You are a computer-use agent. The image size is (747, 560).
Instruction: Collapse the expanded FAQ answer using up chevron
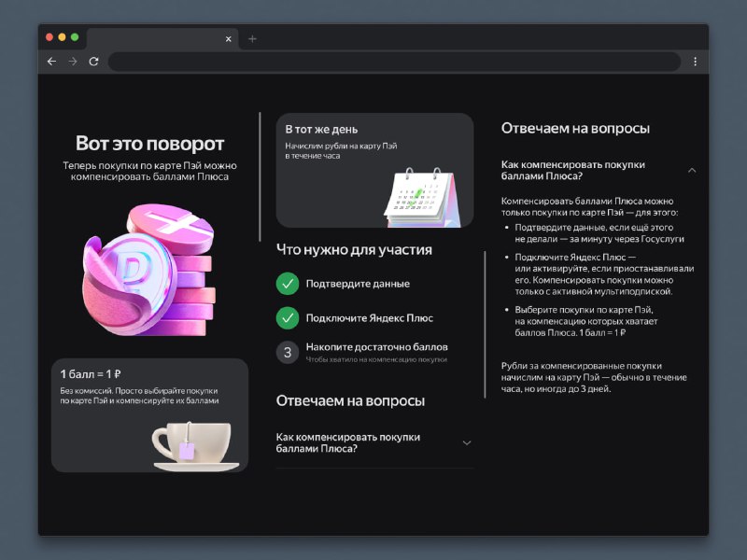(692, 171)
